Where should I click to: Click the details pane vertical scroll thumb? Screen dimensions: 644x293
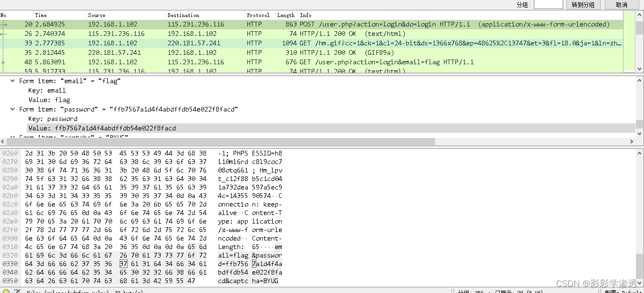pos(640,124)
